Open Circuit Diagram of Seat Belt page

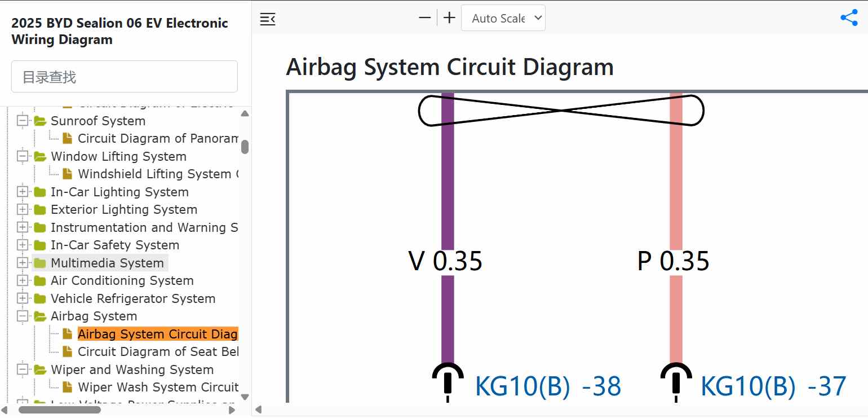coord(158,352)
